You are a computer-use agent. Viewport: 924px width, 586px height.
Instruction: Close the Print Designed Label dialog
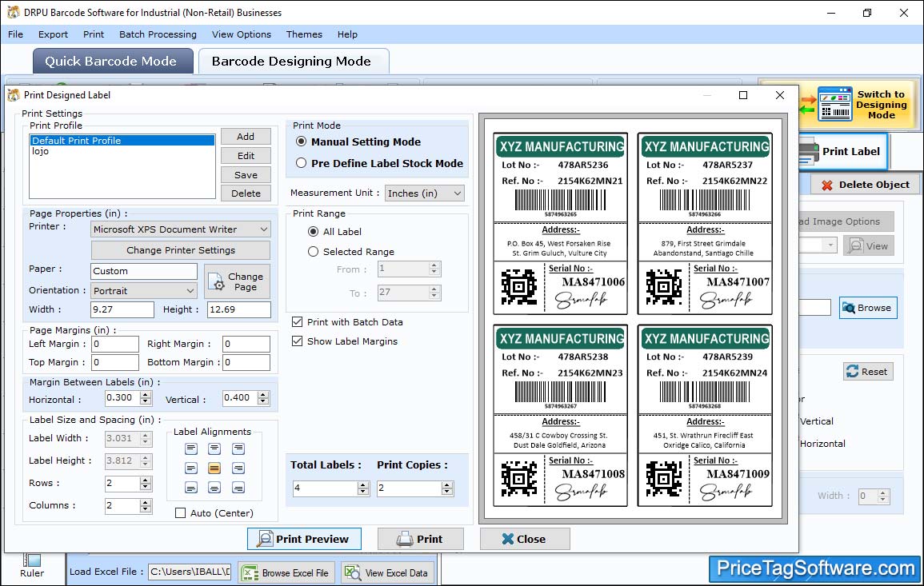coord(780,95)
